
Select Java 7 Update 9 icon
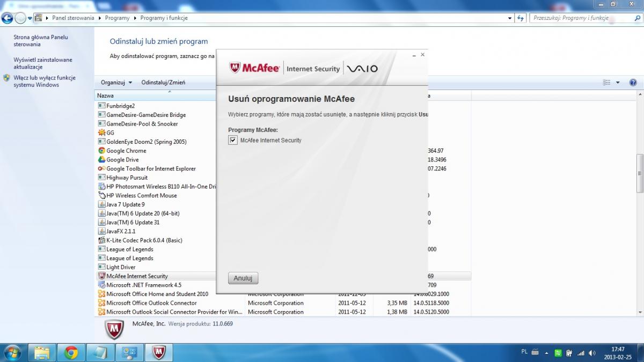point(102,204)
